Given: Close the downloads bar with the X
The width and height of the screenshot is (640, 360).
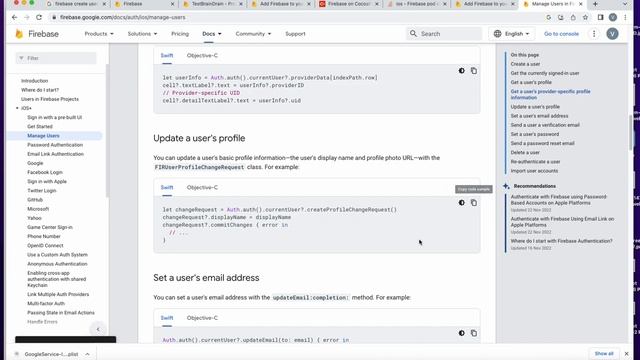Looking at the screenshot, I should coord(627,353).
